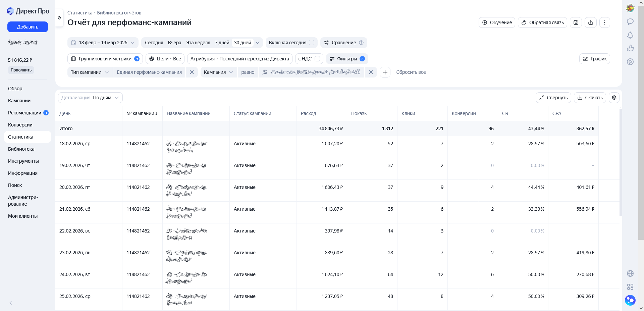Screen dimensions: 644x311
Task: Remove the Тип кампании filter
Action: point(192,72)
